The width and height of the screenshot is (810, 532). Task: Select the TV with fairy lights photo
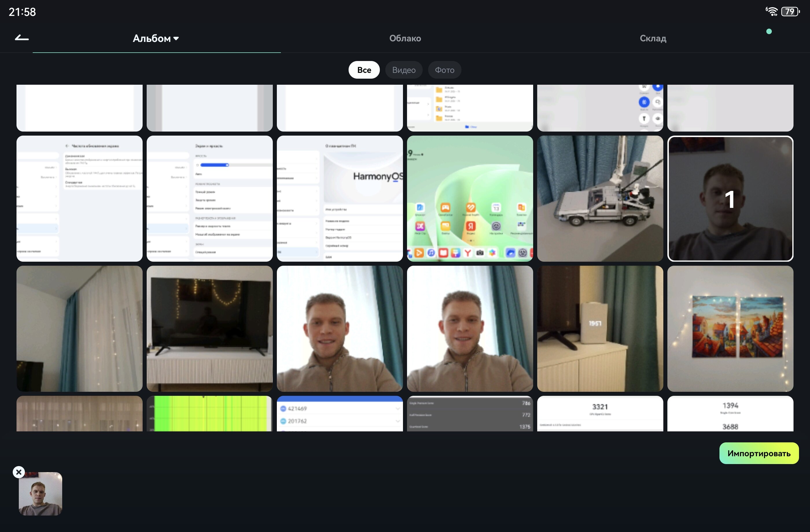(x=209, y=328)
